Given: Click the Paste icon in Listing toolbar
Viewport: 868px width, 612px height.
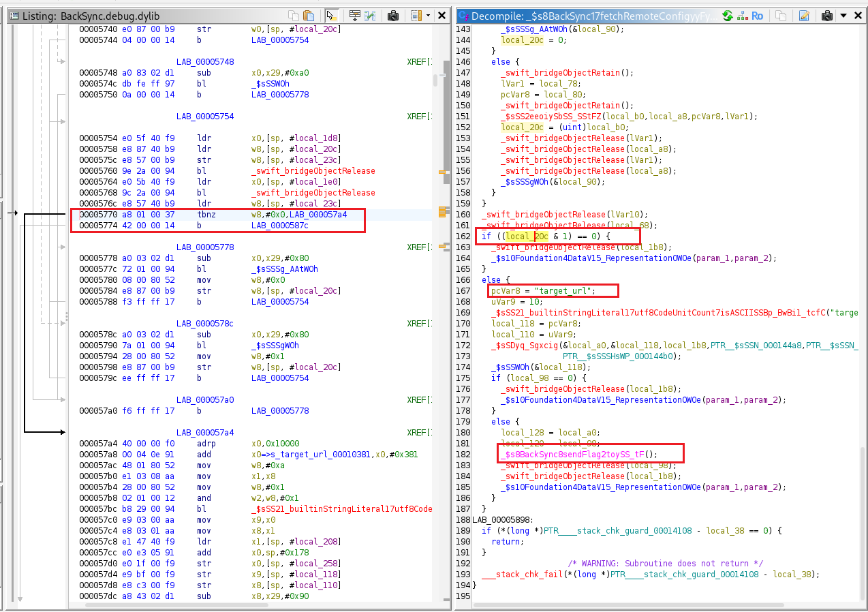Looking at the screenshot, I should pyautogui.click(x=309, y=16).
